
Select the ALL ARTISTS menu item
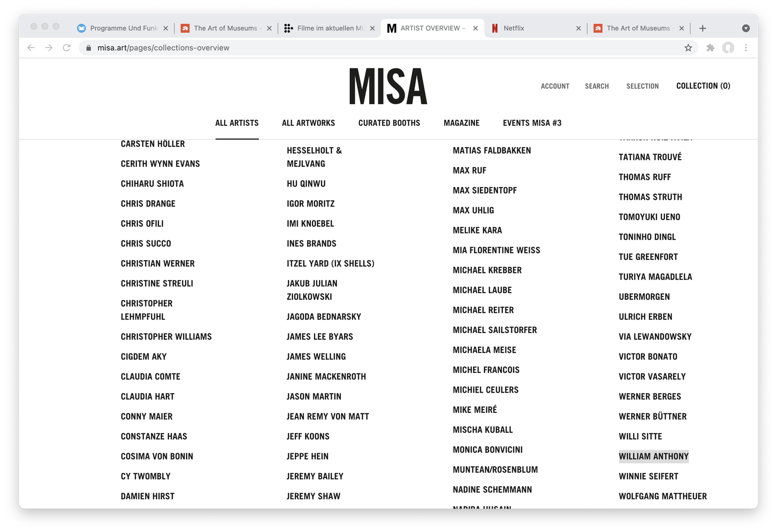tap(237, 123)
